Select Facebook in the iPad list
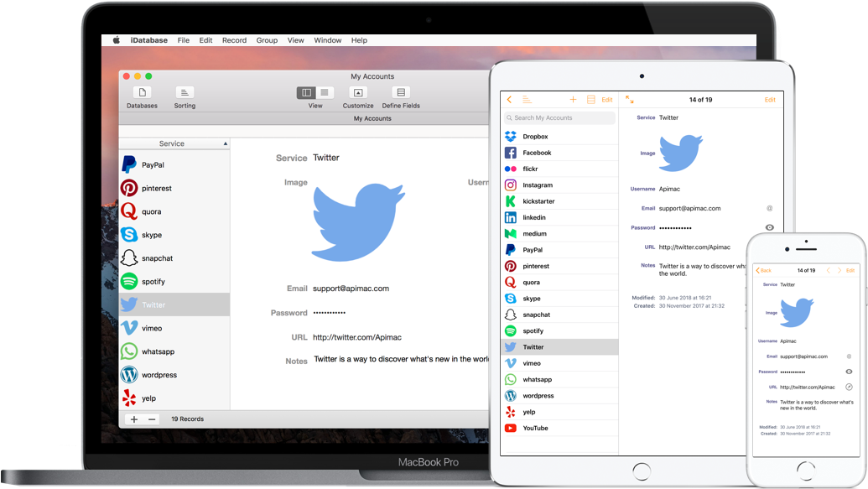The width and height of the screenshot is (868, 489). coord(559,153)
